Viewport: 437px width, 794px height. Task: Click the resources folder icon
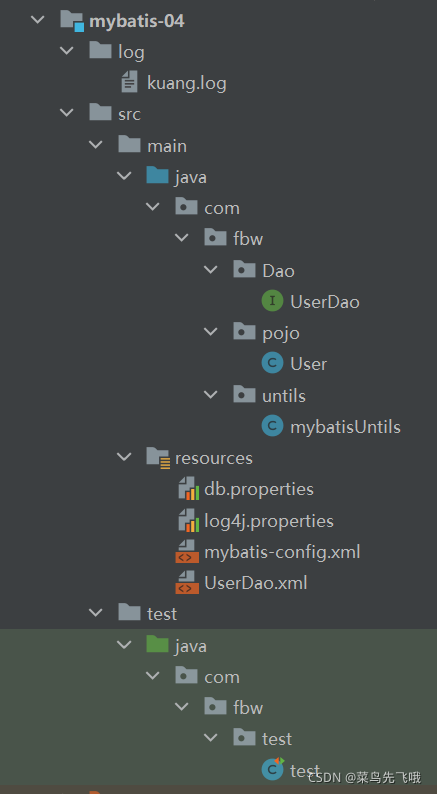point(158,458)
